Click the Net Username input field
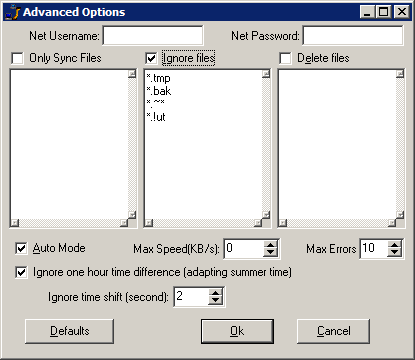This screenshot has width=415, height=360. [153, 35]
